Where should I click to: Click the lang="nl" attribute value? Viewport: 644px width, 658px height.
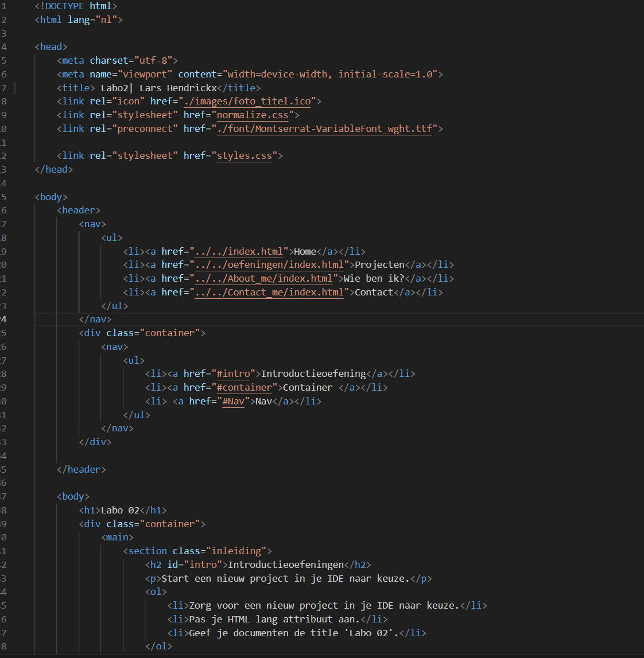[x=106, y=20]
